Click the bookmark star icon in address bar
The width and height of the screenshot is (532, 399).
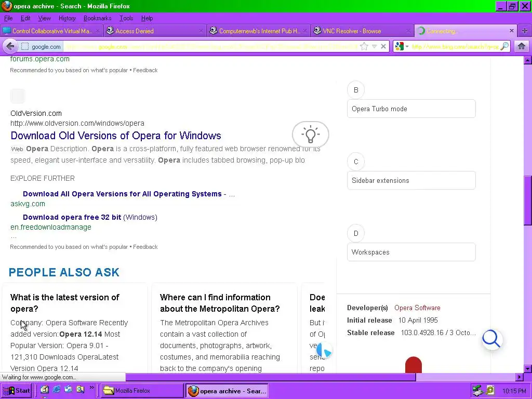(364, 46)
